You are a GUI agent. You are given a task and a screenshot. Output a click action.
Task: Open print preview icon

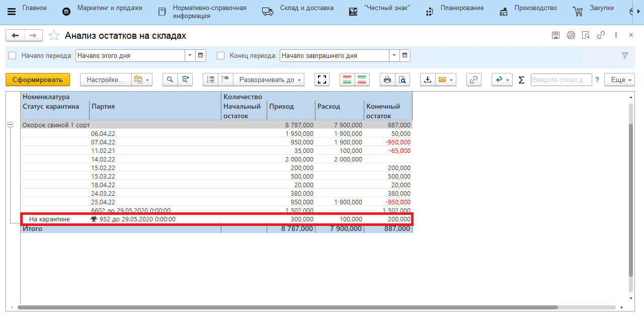pos(402,80)
